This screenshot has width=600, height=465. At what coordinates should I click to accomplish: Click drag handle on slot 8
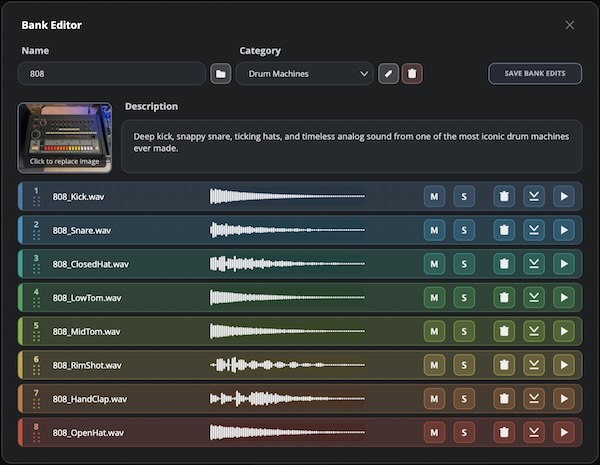coord(36,437)
